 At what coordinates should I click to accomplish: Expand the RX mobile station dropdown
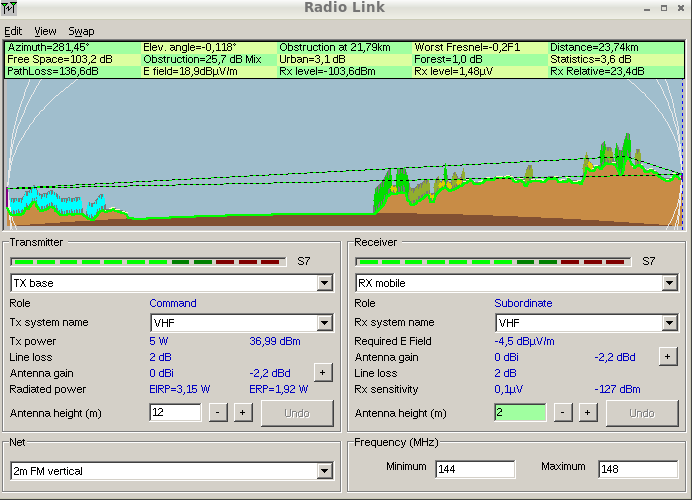pos(669,283)
